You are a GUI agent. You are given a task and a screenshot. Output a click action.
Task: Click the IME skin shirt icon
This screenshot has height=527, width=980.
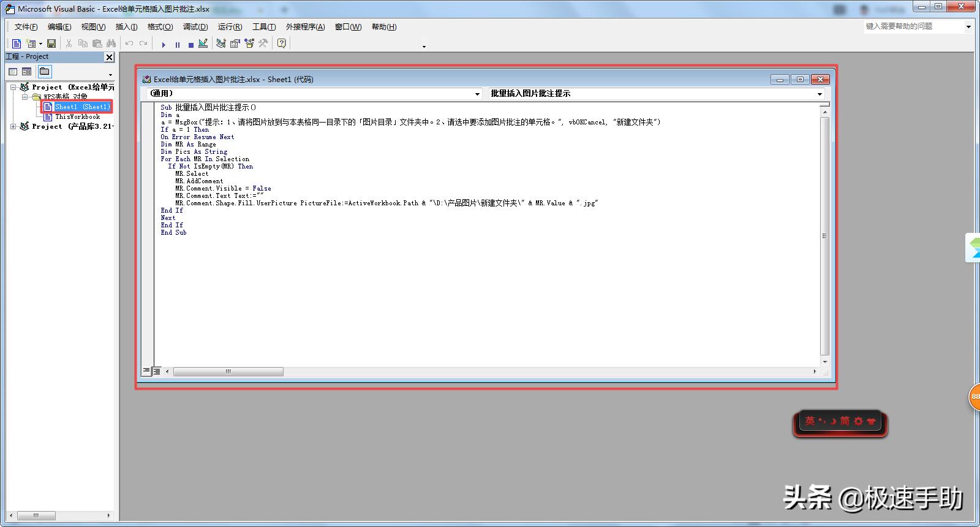click(x=871, y=421)
